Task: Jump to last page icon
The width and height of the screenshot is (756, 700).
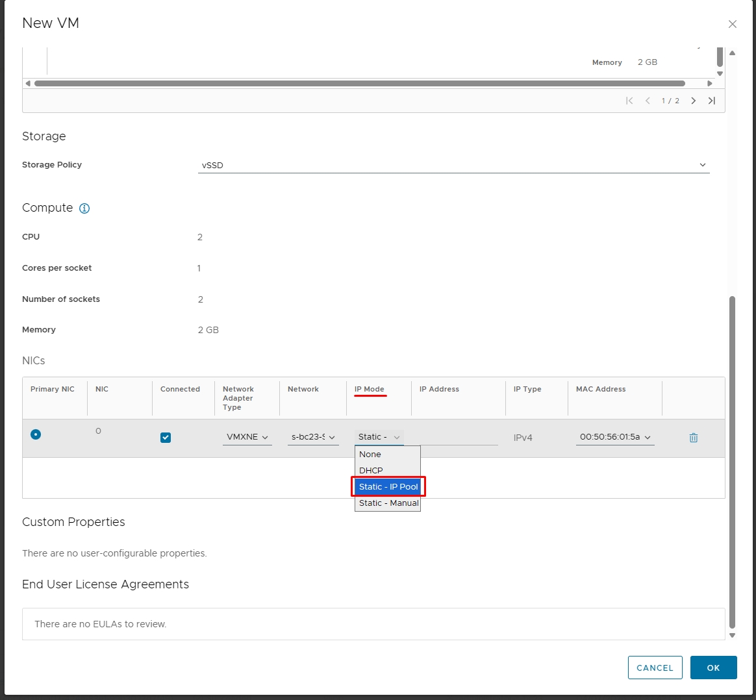Action: click(x=712, y=101)
